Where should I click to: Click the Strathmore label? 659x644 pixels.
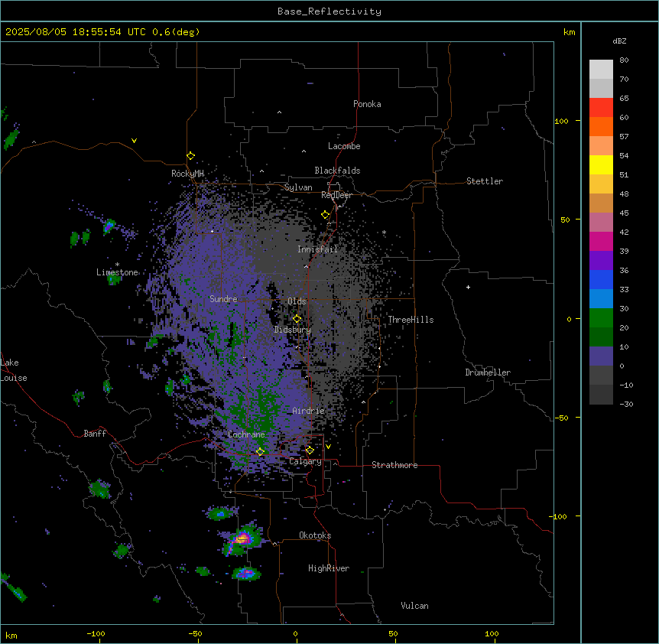click(394, 465)
